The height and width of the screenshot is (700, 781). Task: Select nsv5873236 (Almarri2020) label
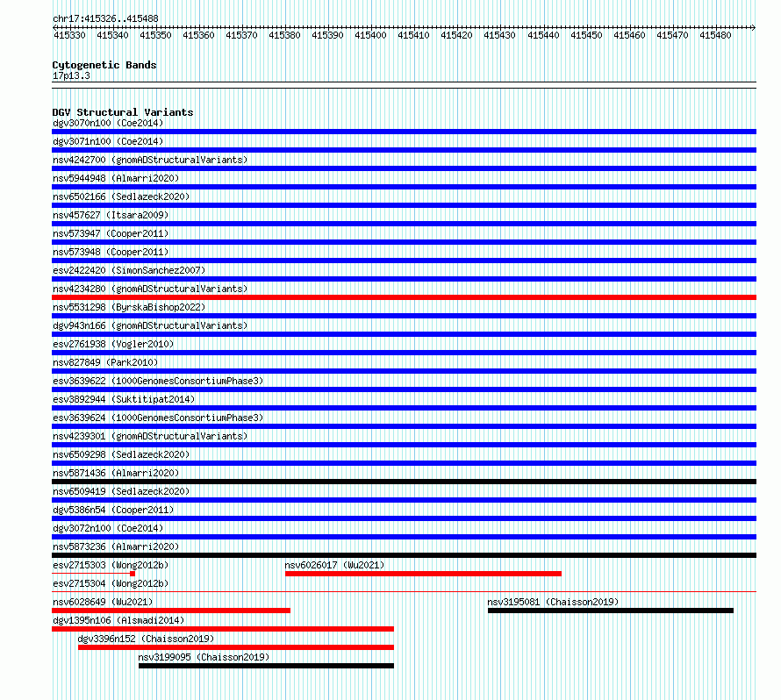[x=116, y=546]
